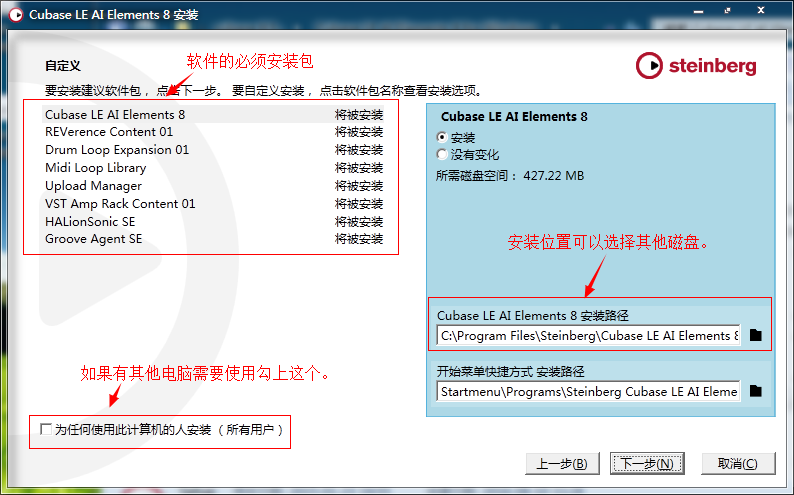Viewport: 794px width, 495px height.
Task: Minimize the installer window
Action: click(699, 11)
